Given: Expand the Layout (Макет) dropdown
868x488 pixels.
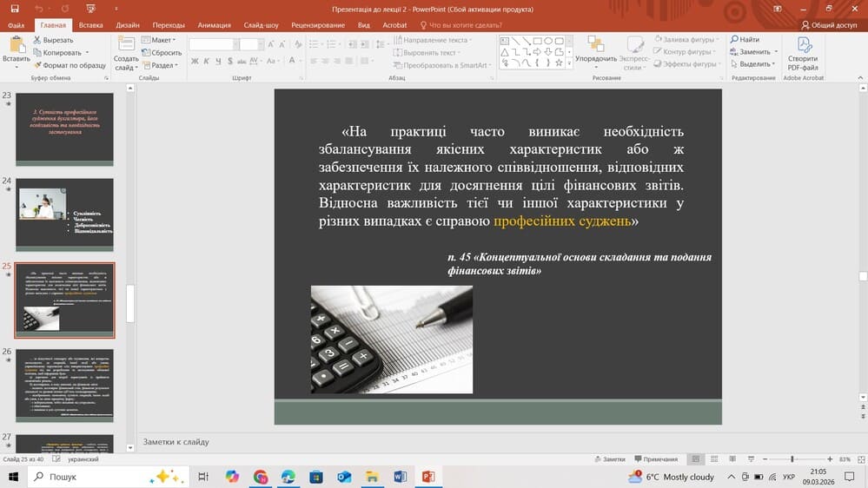Looking at the screenshot, I should click(160, 40).
